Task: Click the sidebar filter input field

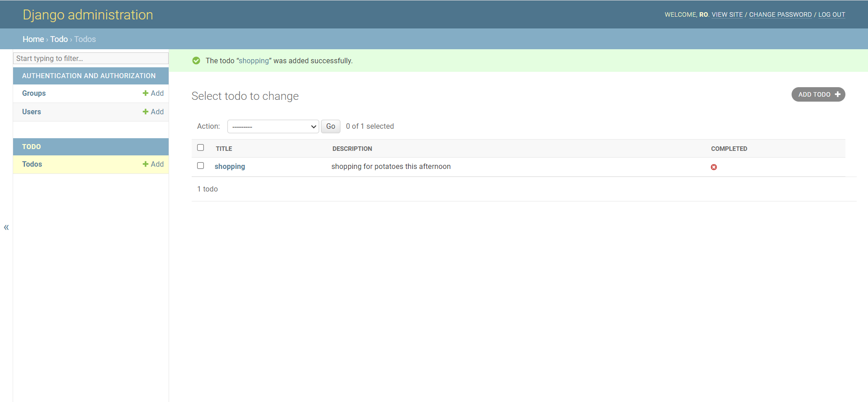Action: click(x=91, y=58)
